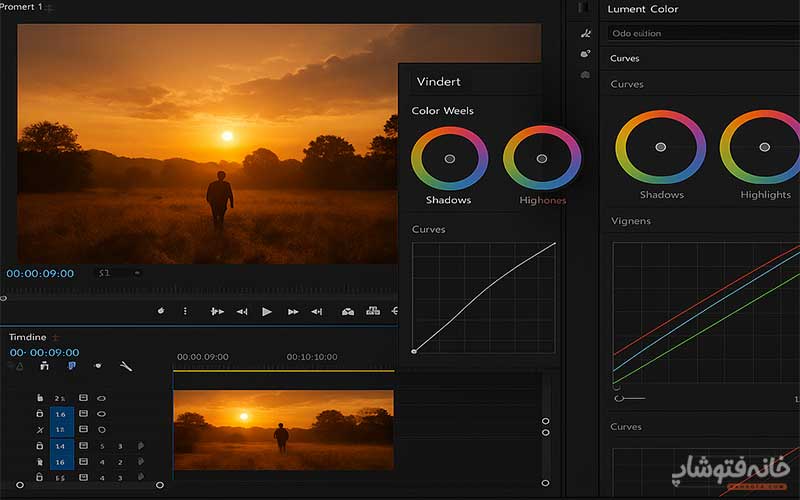Toggle the blue snap icon in timeline
This screenshot has width=800, height=500.
(71, 366)
